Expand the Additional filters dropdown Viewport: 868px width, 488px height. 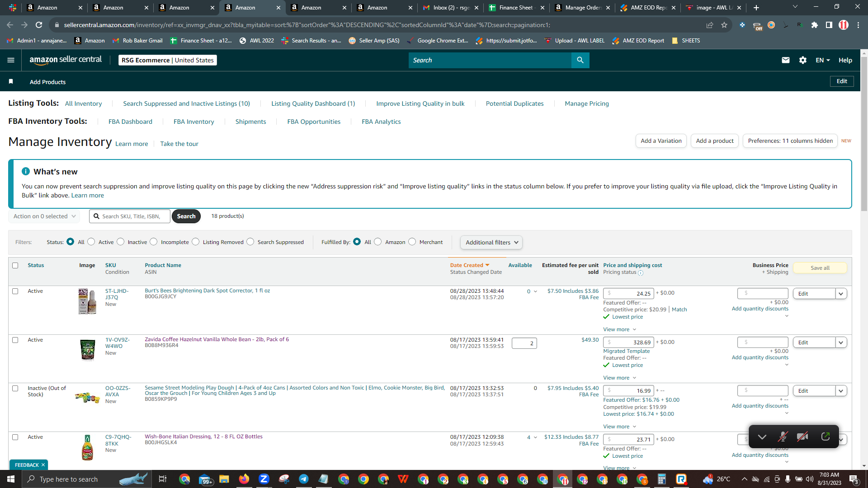[x=491, y=242]
